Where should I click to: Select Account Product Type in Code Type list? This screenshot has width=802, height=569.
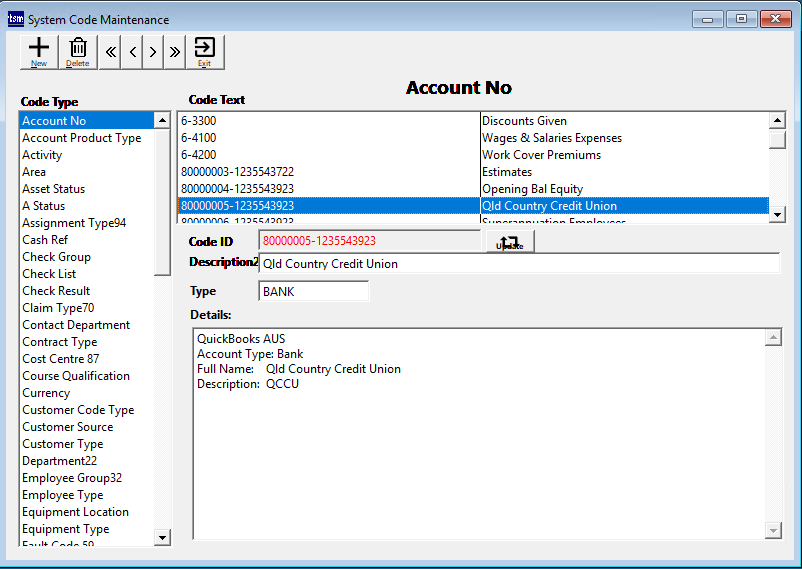[x=82, y=138]
